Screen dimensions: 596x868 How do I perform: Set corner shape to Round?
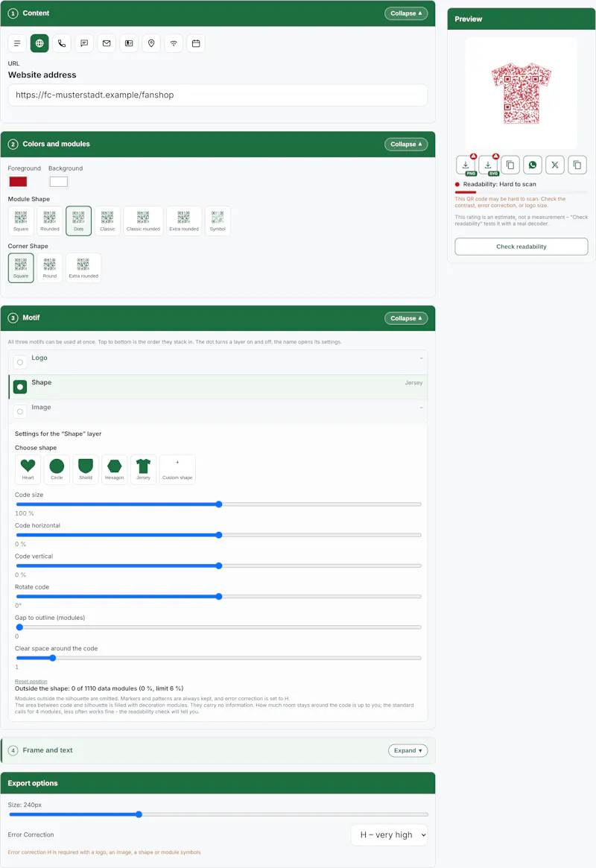point(50,268)
